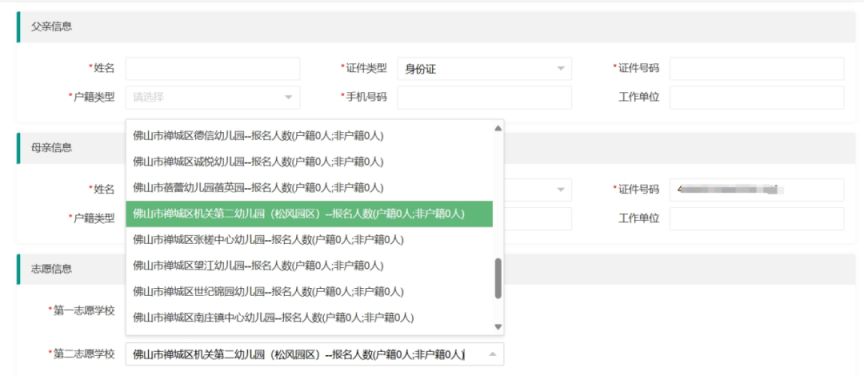Select 佛山市禅城区世纪锦园幼儿园 option
The image size is (864, 376).
pos(309,292)
